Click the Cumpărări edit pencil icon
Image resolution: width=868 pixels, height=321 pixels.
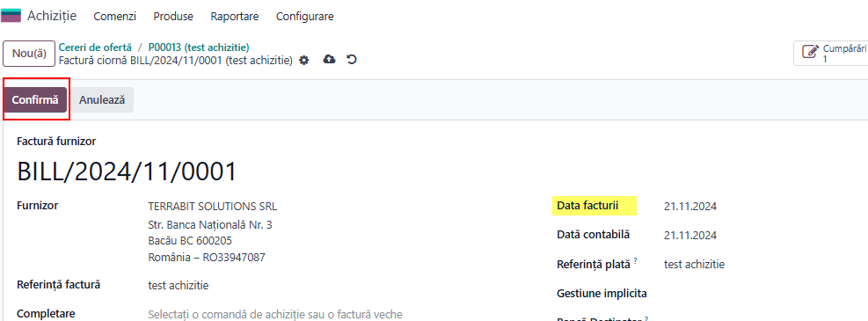(810, 53)
